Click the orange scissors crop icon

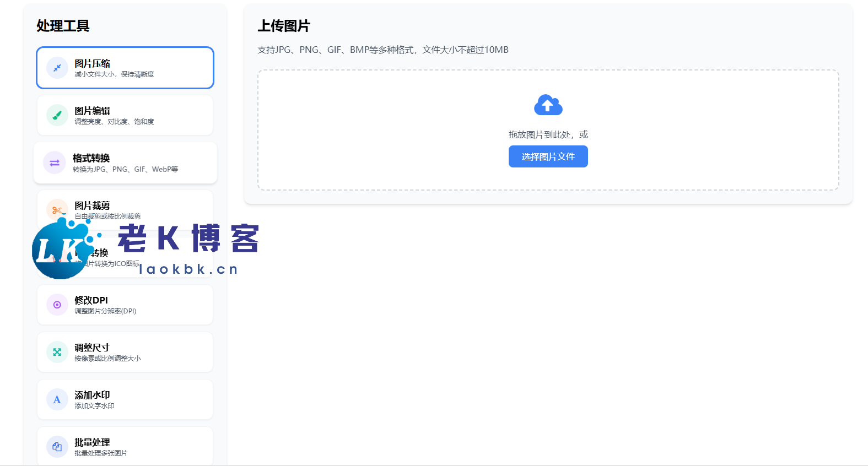pyautogui.click(x=56, y=210)
